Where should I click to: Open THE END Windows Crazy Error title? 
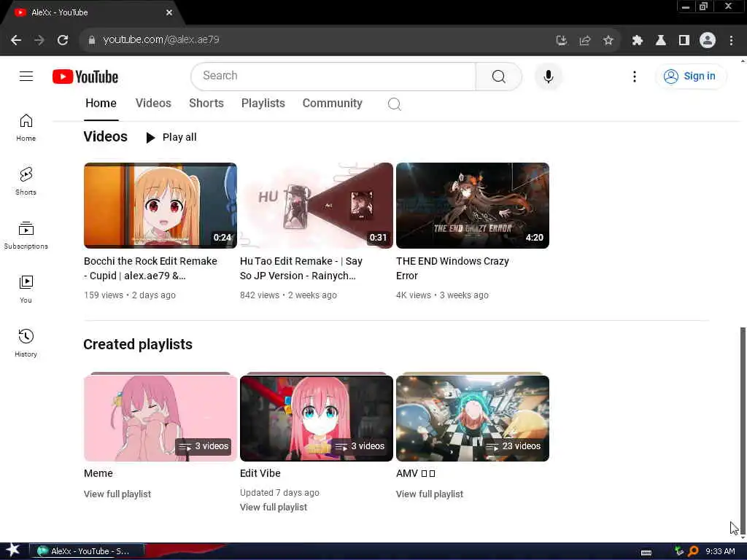coord(452,268)
